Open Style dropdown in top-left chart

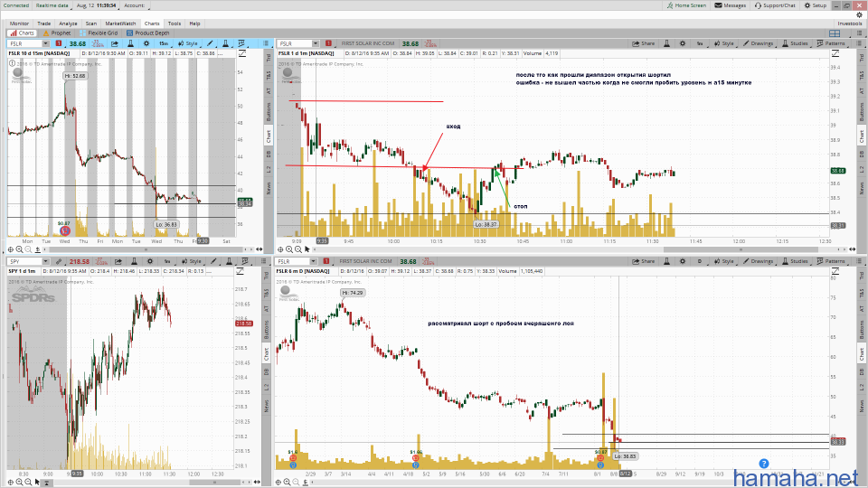188,43
